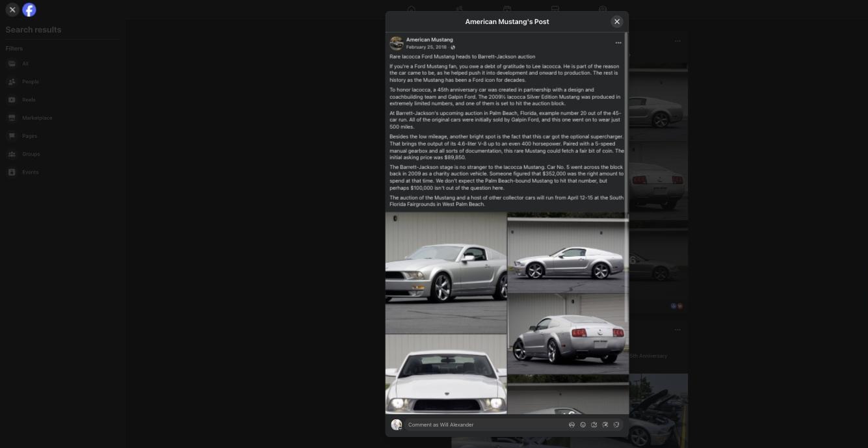Open the avatar sticker picker in comment bar

(x=572, y=425)
